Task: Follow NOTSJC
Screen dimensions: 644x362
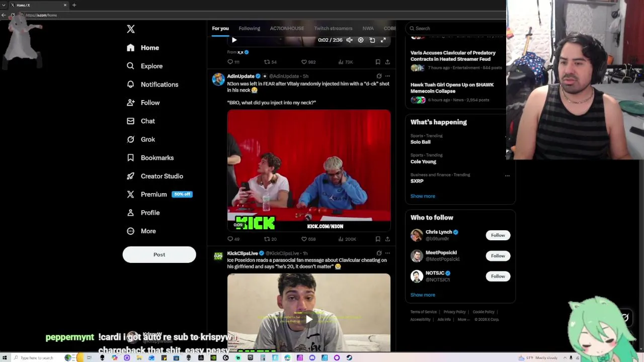Action: click(x=498, y=276)
